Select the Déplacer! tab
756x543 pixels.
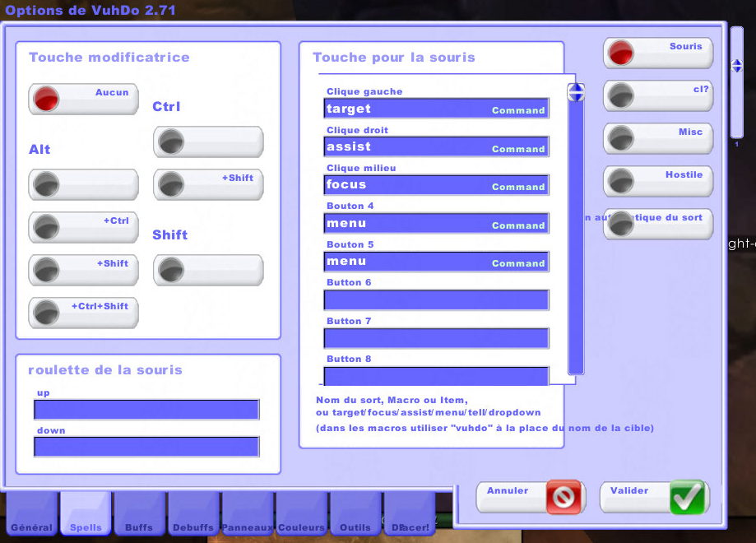click(410, 513)
